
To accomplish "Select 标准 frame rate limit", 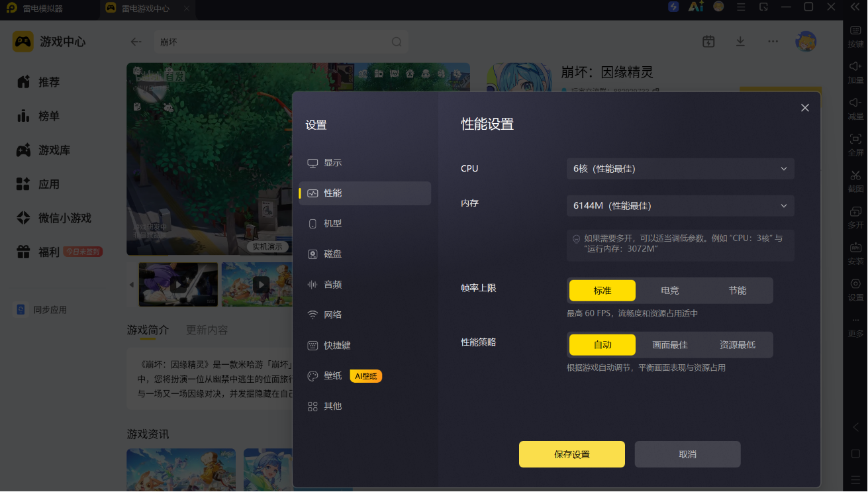I will [x=603, y=290].
